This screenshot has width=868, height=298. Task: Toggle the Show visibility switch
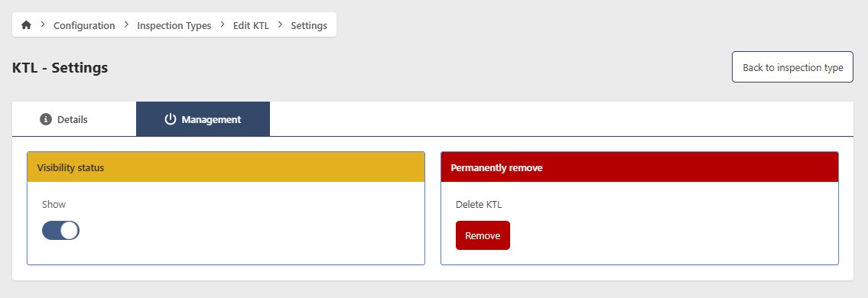pos(60,231)
